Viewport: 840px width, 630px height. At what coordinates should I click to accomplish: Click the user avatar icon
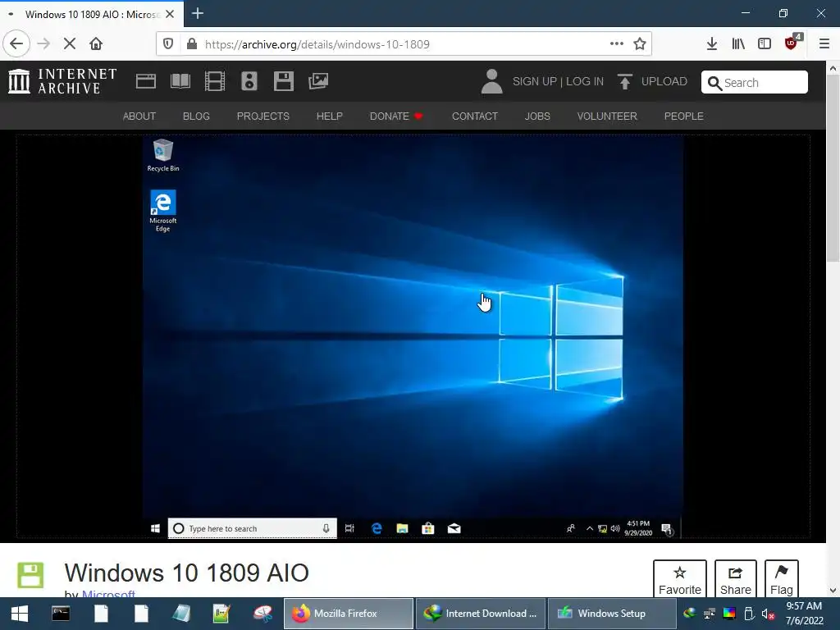491,81
